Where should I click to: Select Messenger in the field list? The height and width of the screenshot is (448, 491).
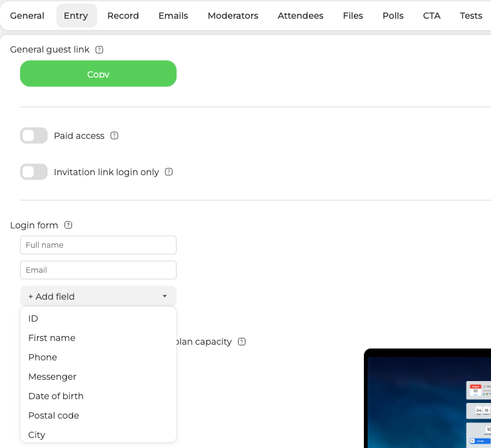pos(98,377)
